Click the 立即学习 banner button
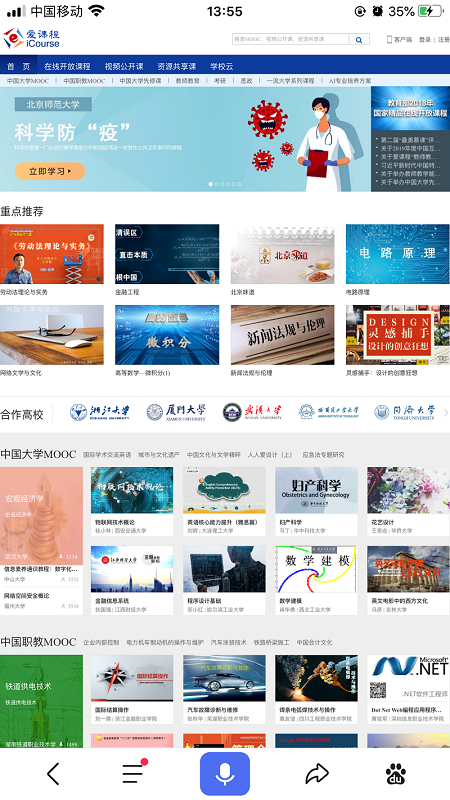The height and width of the screenshot is (800, 450). [x=49, y=171]
